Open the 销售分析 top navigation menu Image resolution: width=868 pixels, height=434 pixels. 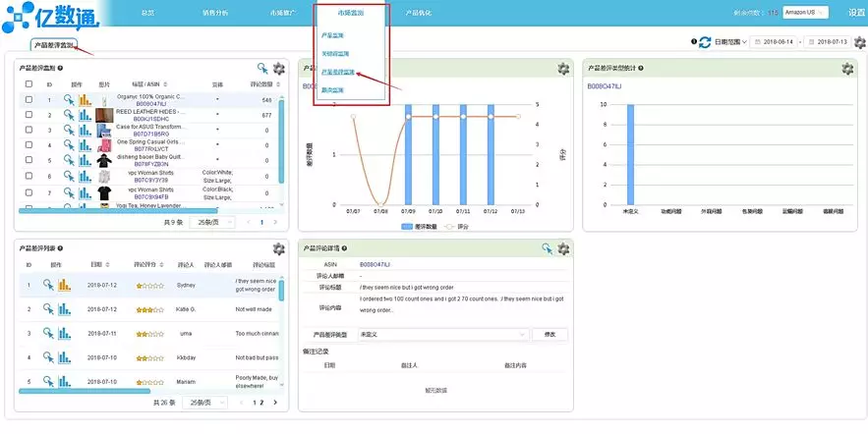pyautogui.click(x=215, y=13)
